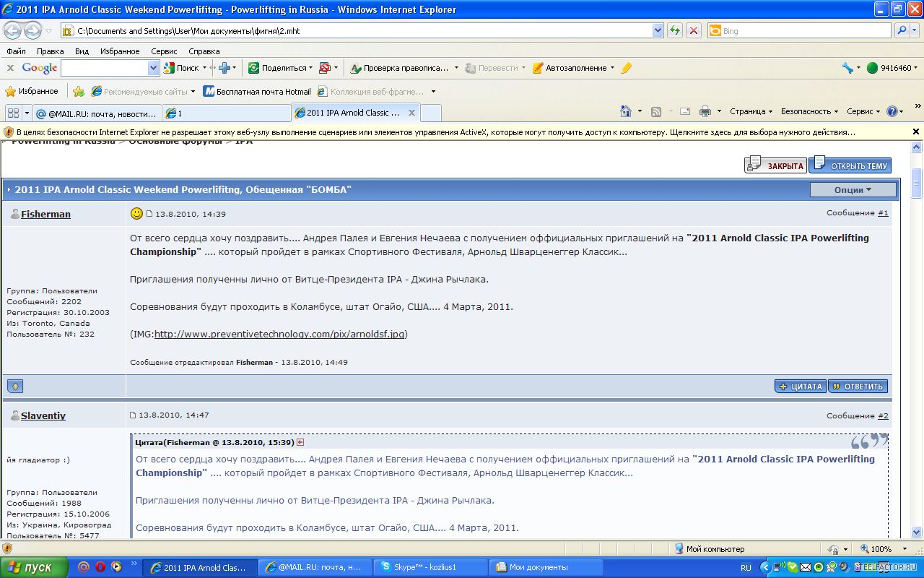Expand the Опции dropdown in the thread header
The height and width of the screenshot is (578, 924).
pos(853,190)
